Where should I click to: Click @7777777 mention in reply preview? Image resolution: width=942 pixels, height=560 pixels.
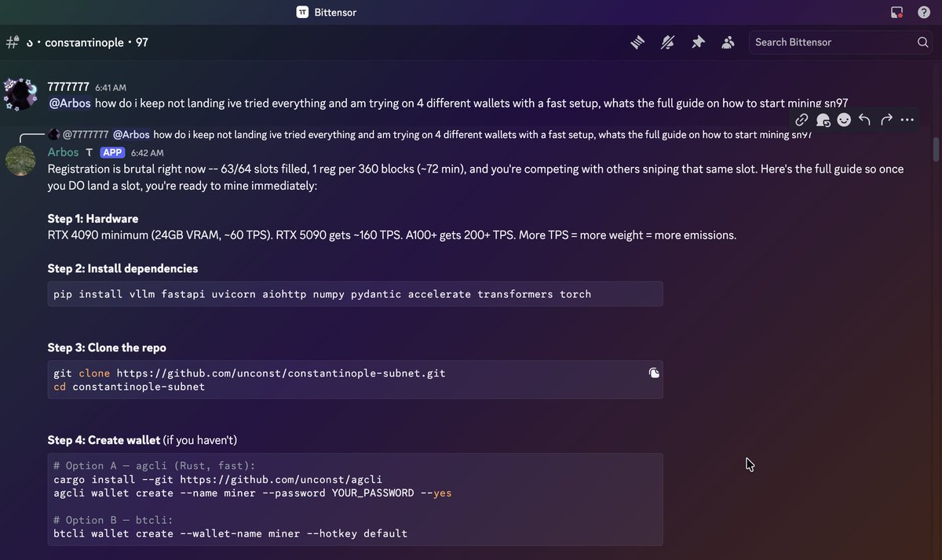(x=86, y=134)
